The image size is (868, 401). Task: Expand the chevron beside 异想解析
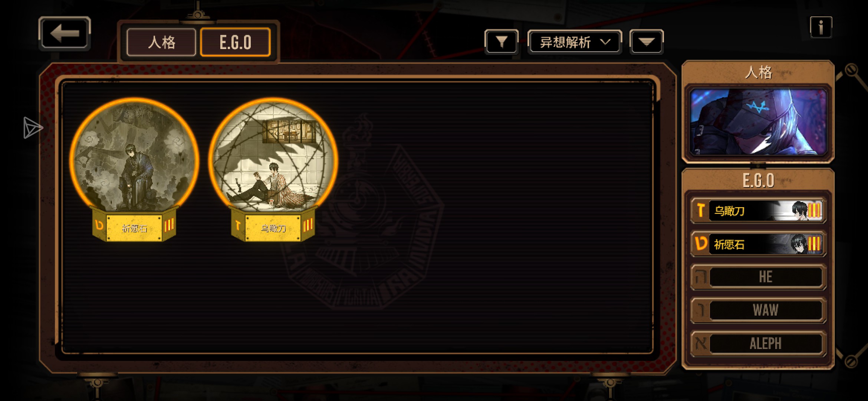pyautogui.click(x=605, y=42)
